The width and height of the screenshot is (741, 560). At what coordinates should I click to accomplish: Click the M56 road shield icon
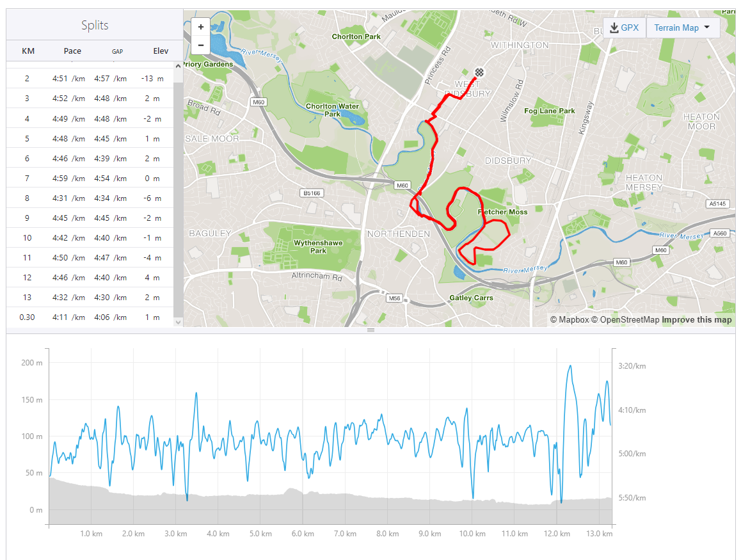[x=394, y=298]
